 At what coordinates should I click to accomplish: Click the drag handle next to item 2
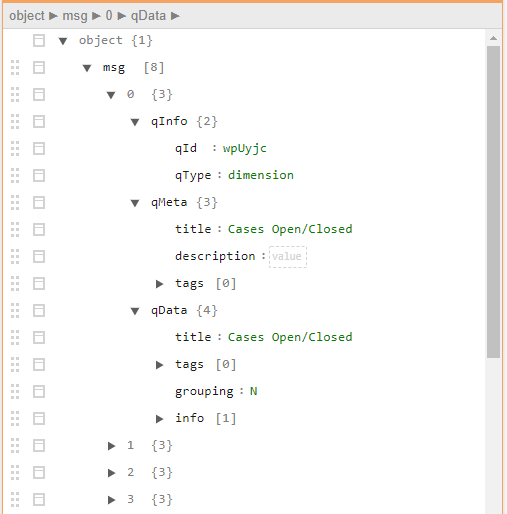[15, 473]
